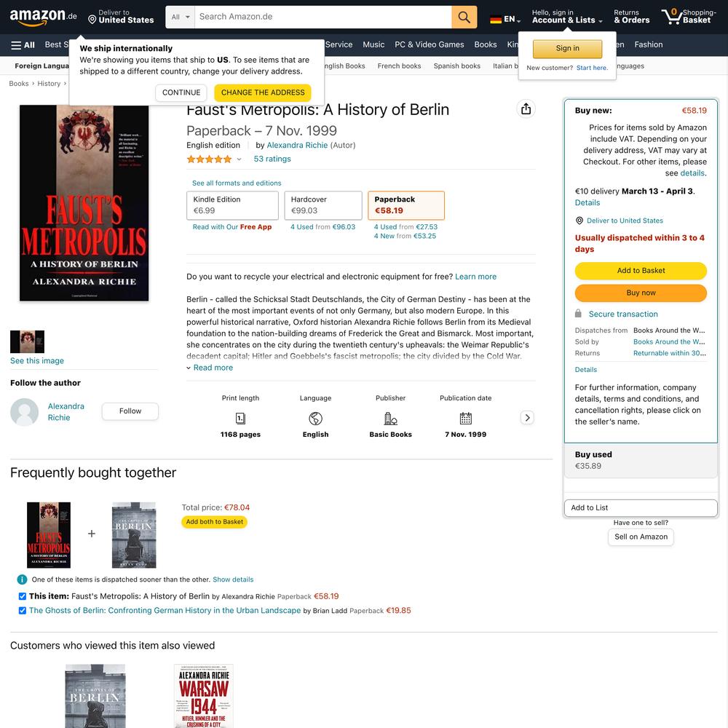Screen dimensions: 728x728
Task: Select the Kindle Edition format tab
Action: 233,205
